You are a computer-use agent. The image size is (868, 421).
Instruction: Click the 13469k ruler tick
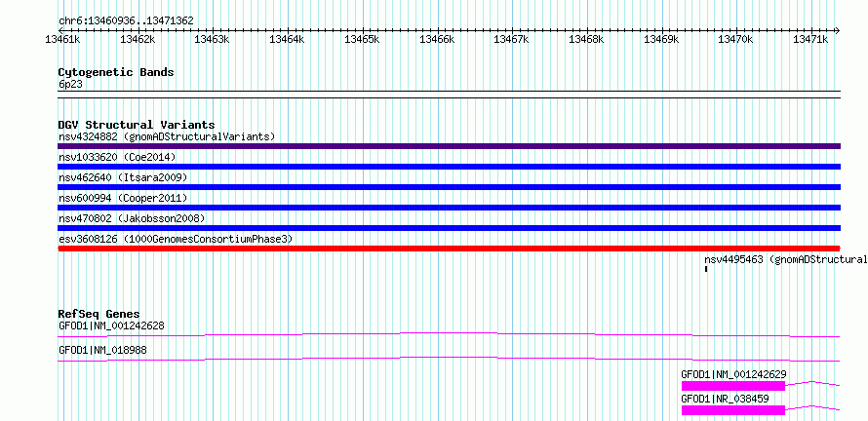click(x=662, y=39)
